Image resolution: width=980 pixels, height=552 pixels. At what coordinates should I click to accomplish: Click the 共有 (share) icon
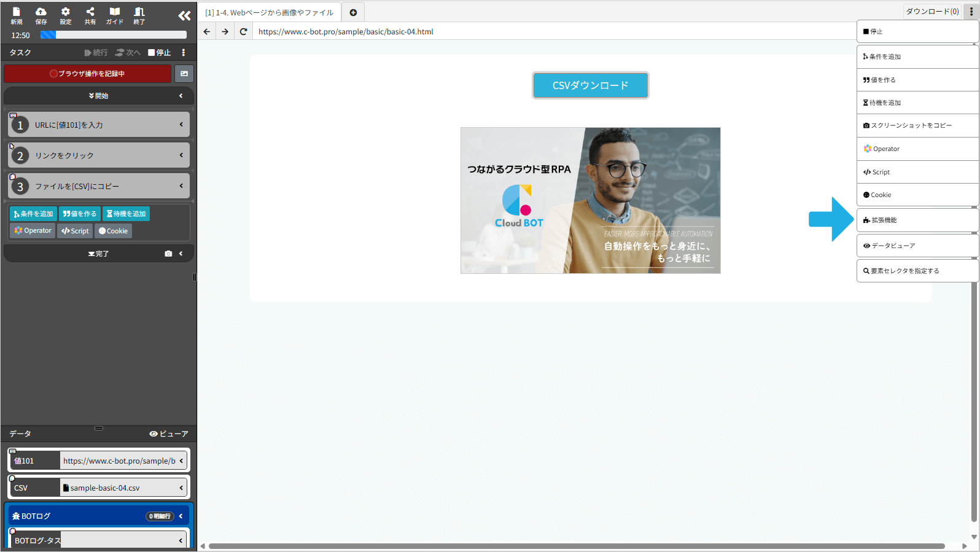click(x=90, y=15)
